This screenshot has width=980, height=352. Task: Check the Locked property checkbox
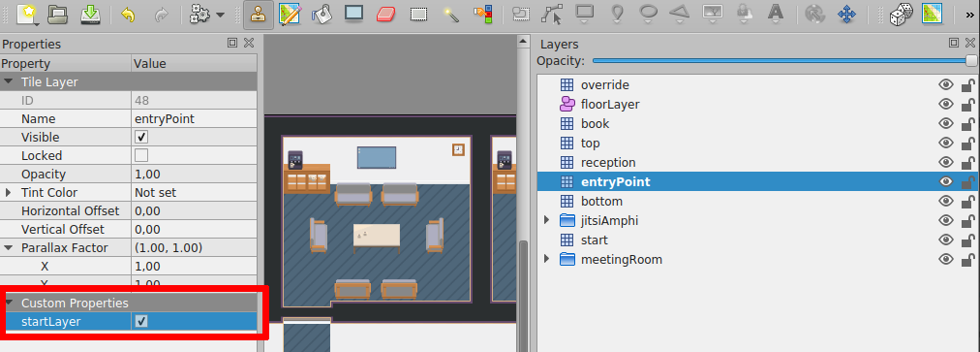tap(142, 155)
